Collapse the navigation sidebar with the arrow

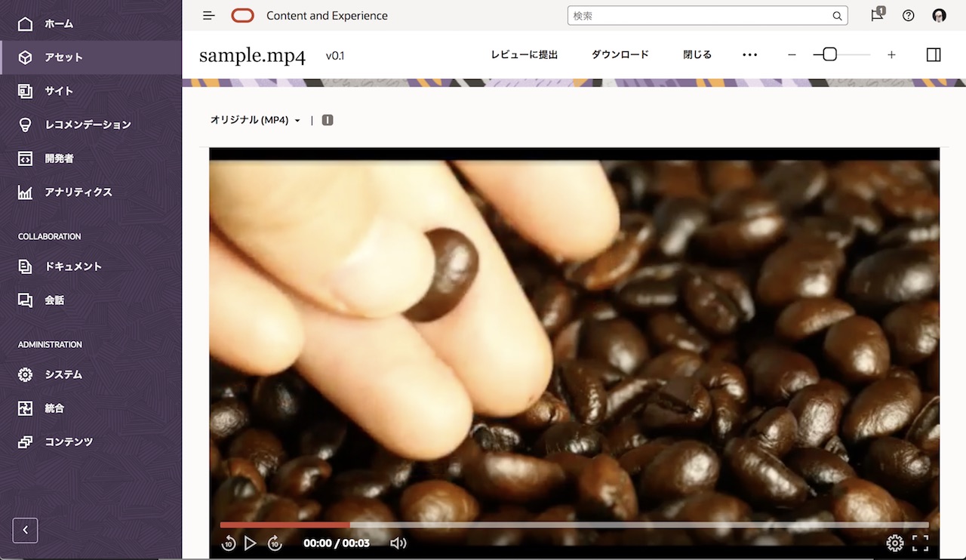click(24, 531)
